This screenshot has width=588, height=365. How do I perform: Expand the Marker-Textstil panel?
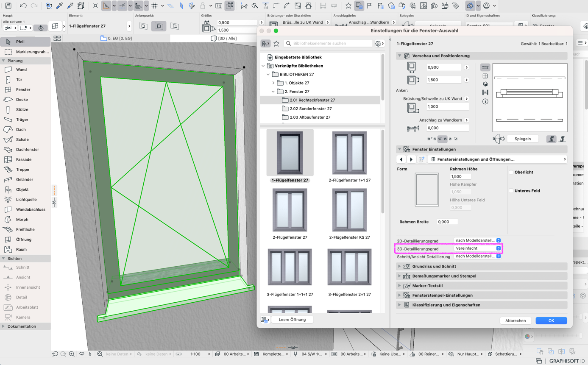click(399, 286)
